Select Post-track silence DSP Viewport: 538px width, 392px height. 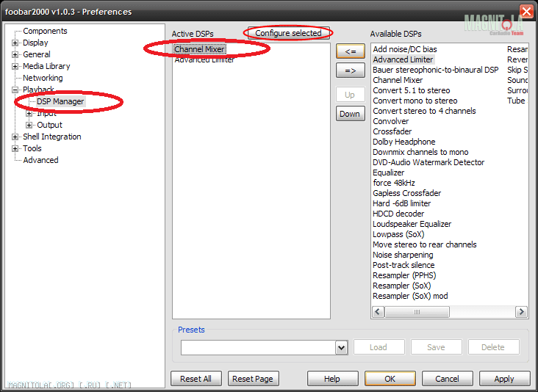click(403, 265)
